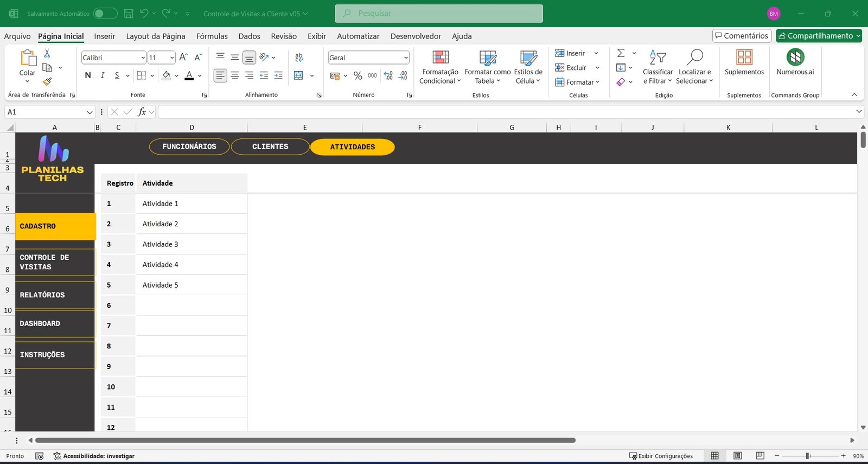Open Conditional Formatting icon
The width and height of the screenshot is (868, 464).
[440, 58]
